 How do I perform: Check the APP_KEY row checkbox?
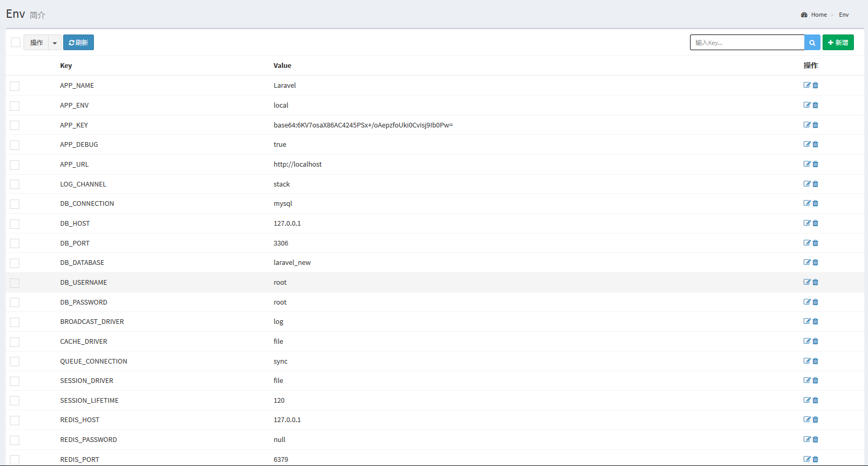15,125
